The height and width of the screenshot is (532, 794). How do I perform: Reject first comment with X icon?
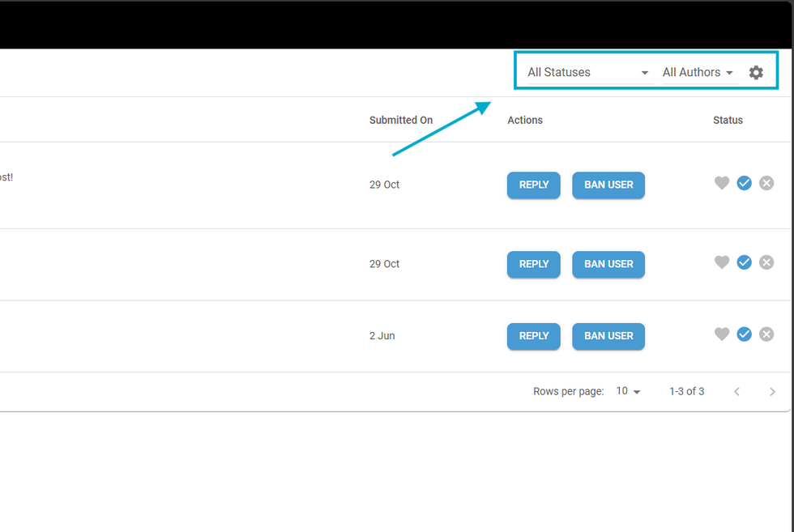766,183
